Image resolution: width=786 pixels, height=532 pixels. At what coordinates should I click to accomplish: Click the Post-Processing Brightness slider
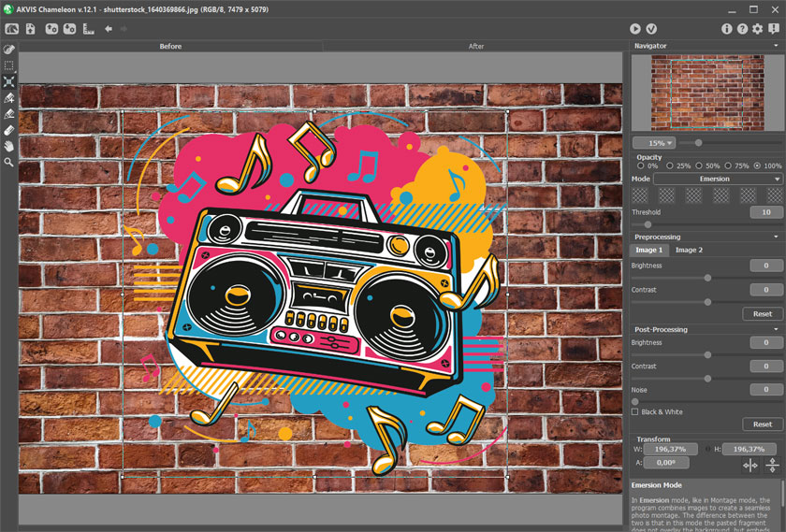(x=706, y=355)
